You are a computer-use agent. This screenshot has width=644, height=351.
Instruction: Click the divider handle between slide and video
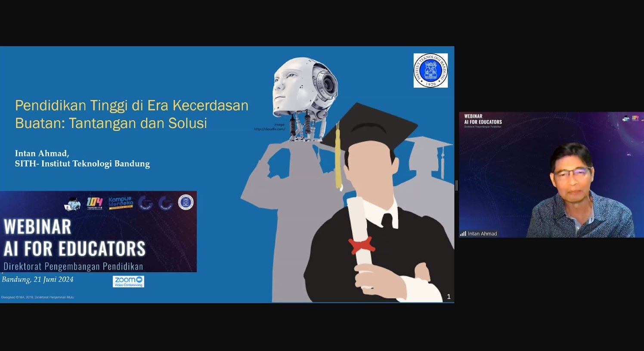point(456,185)
